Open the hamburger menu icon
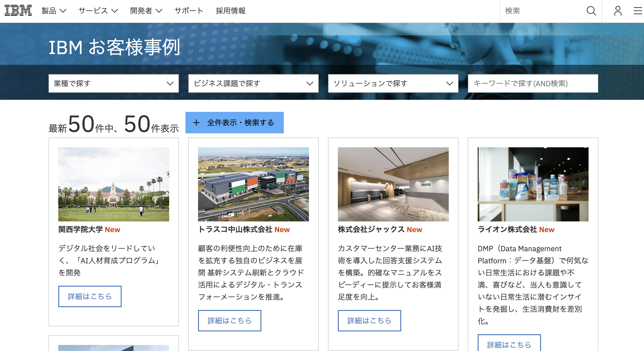Screen dimensions: 644x351 [638, 11]
